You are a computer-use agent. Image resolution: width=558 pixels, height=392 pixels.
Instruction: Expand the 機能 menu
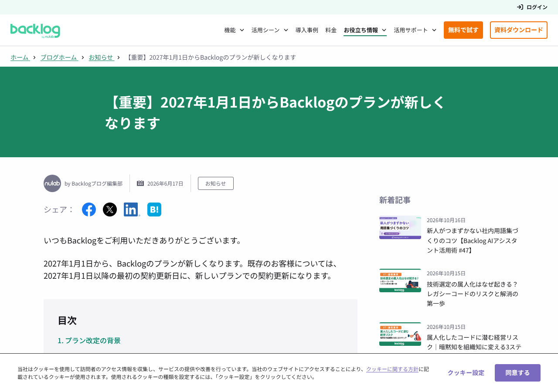point(234,30)
